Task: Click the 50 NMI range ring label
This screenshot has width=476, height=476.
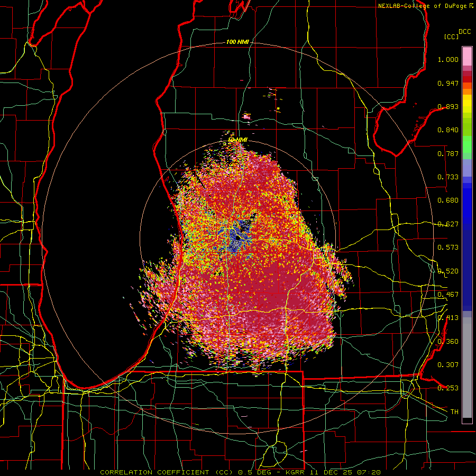Action: 237,140
